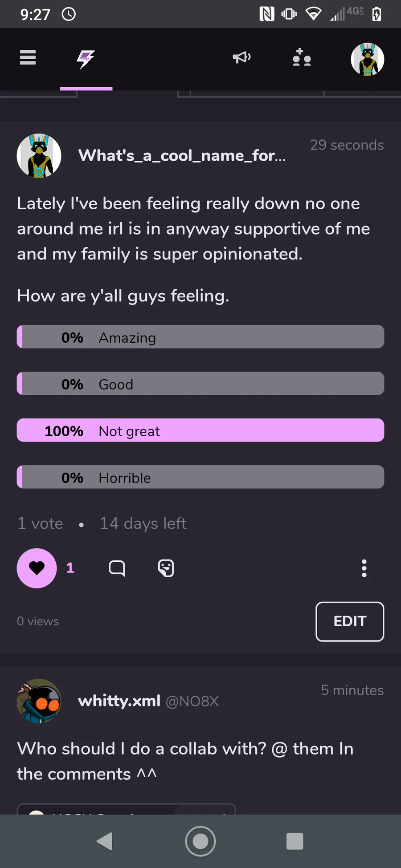This screenshot has height=868, width=401.
Task: Choose the Horrible poll option
Action: 200,477
